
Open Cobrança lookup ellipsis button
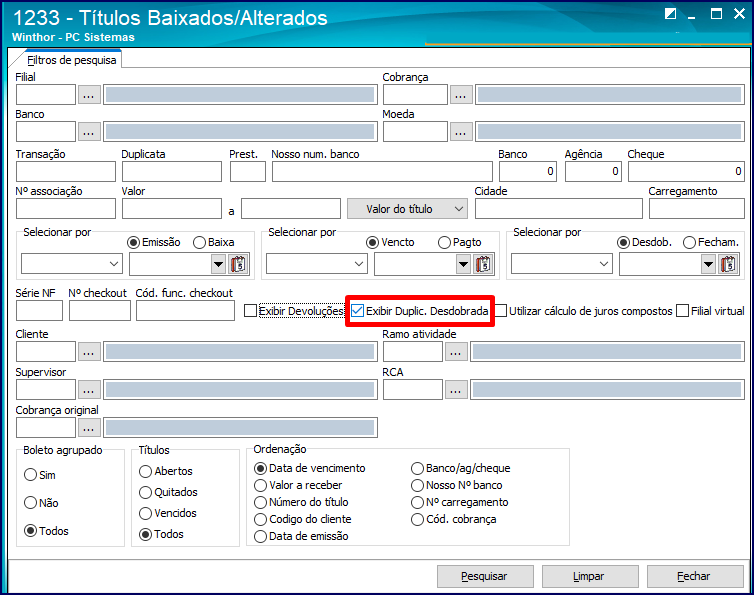(461, 95)
